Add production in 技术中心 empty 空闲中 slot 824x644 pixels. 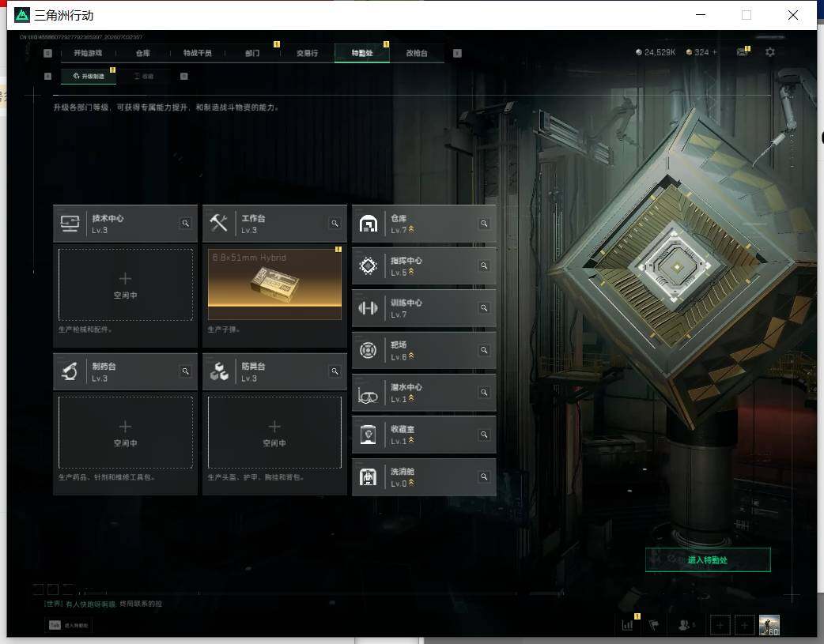pyautogui.click(x=125, y=284)
